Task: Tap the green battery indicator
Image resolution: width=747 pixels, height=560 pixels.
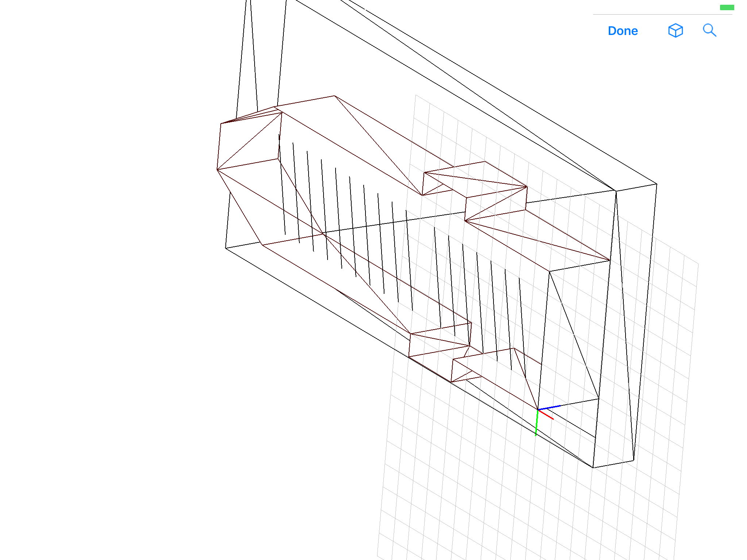Action: coord(727,8)
